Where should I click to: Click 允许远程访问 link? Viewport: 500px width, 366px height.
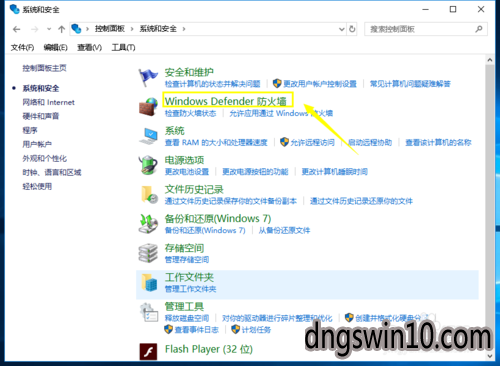coord(312,143)
